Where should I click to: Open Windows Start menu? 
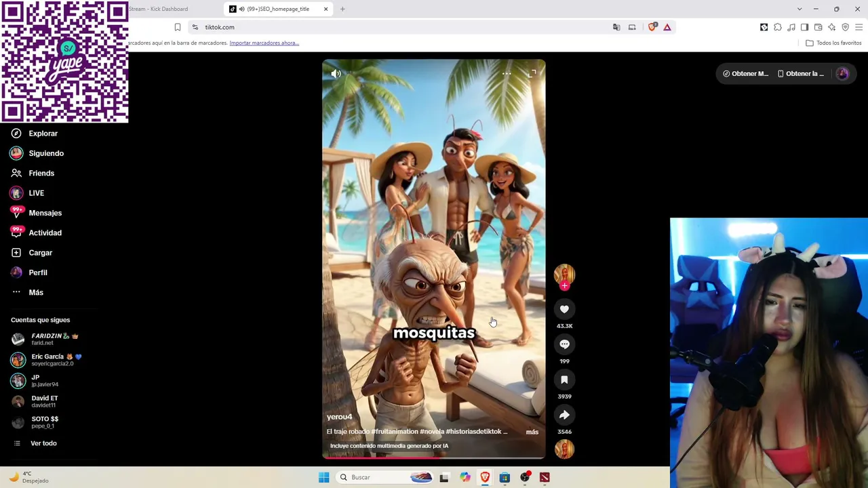tap(324, 477)
